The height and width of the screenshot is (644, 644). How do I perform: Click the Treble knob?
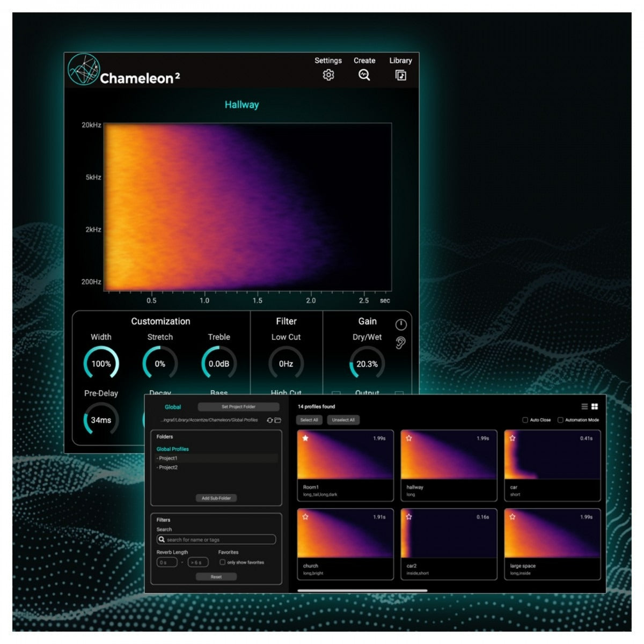(219, 363)
